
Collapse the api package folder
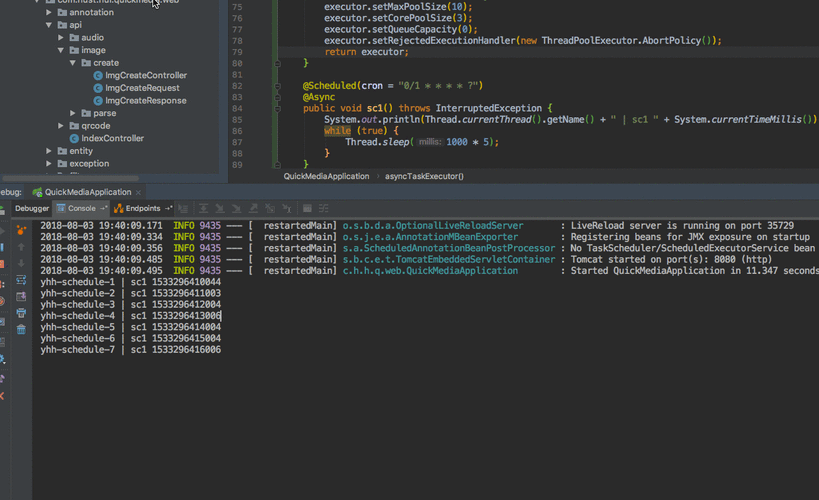click(x=48, y=25)
